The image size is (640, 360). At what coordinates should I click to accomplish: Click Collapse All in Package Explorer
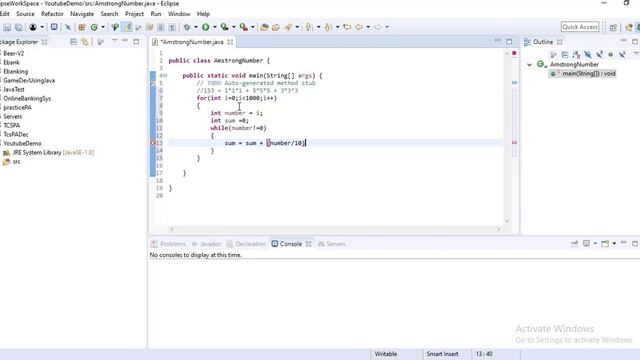[73, 42]
